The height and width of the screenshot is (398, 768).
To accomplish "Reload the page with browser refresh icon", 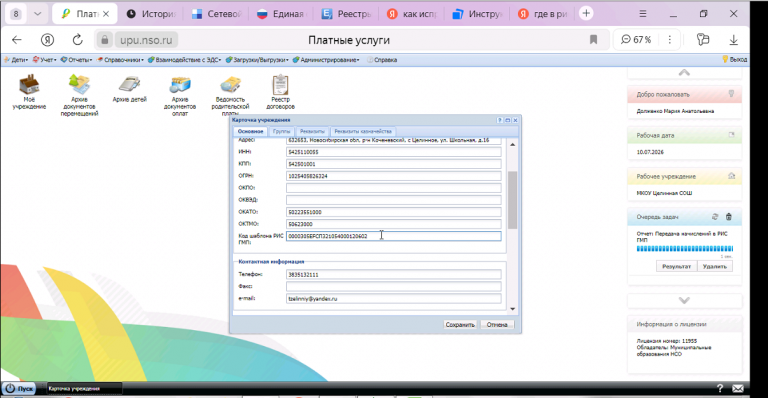I will click(77, 40).
